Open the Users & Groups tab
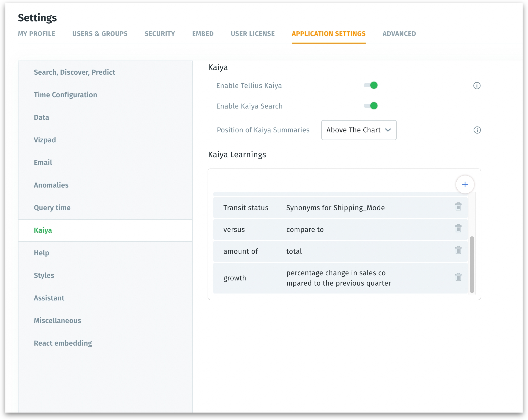528x420 pixels. (x=100, y=34)
